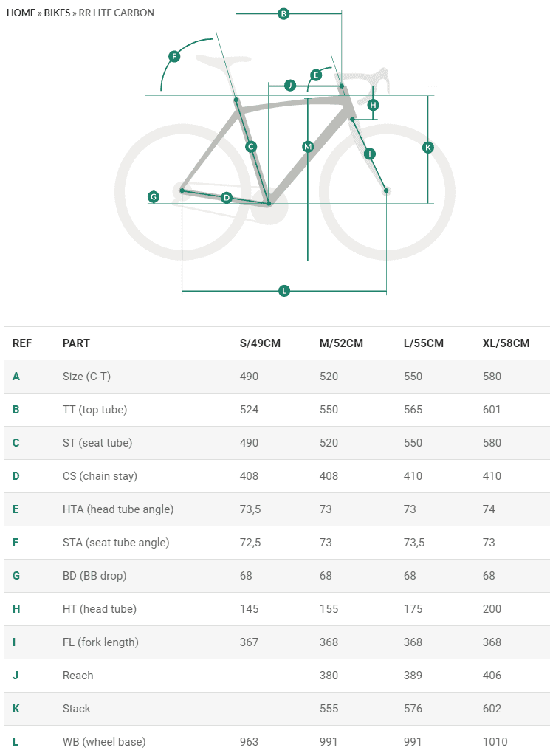
Task: Click the H head tube marker on diagram
Action: click(373, 105)
